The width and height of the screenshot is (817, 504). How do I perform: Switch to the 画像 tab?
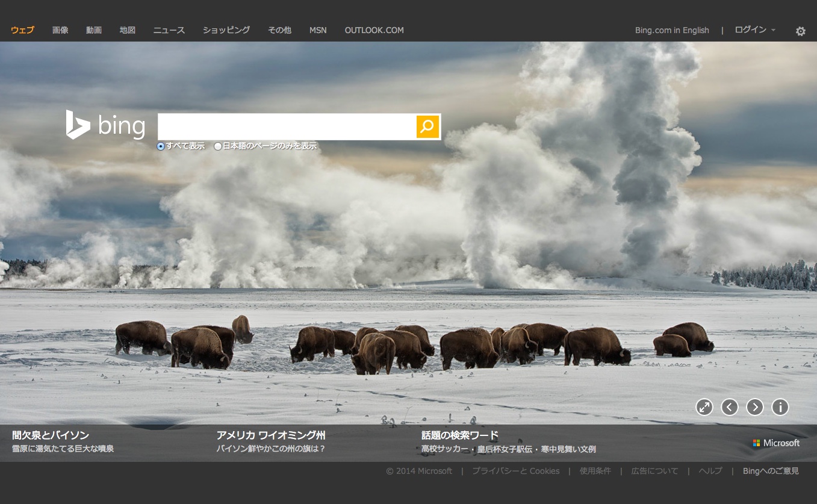(x=60, y=30)
